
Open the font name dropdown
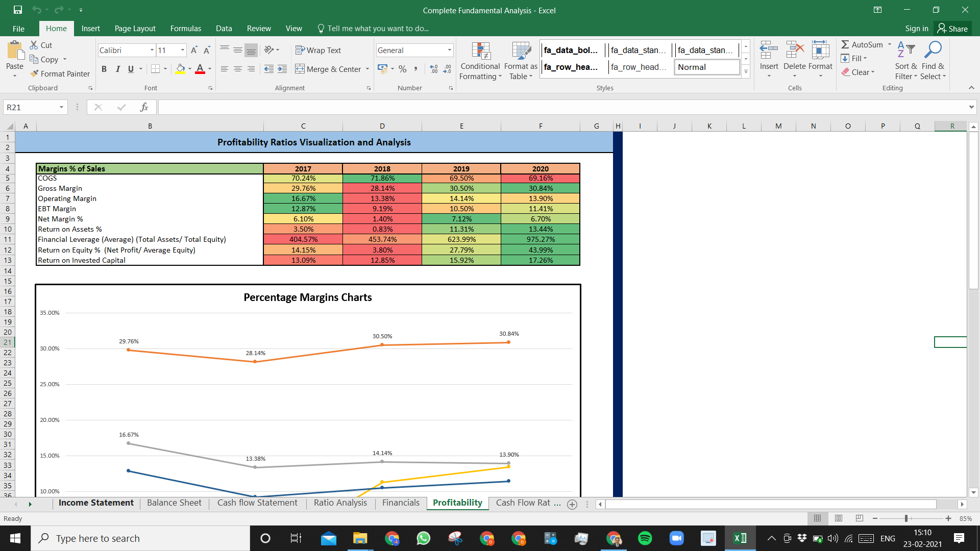(x=152, y=50)
